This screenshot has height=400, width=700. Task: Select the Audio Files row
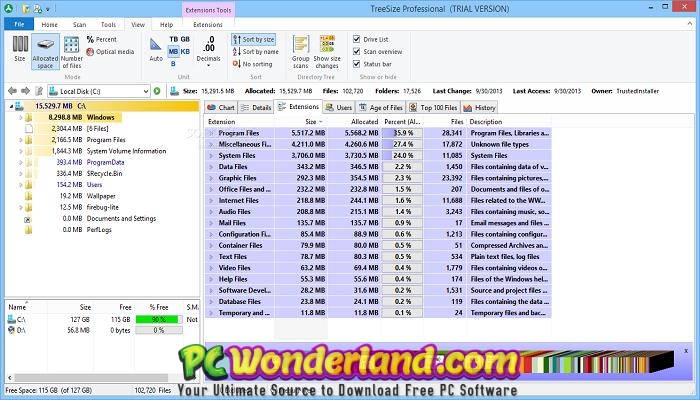[x=378, y=212]
